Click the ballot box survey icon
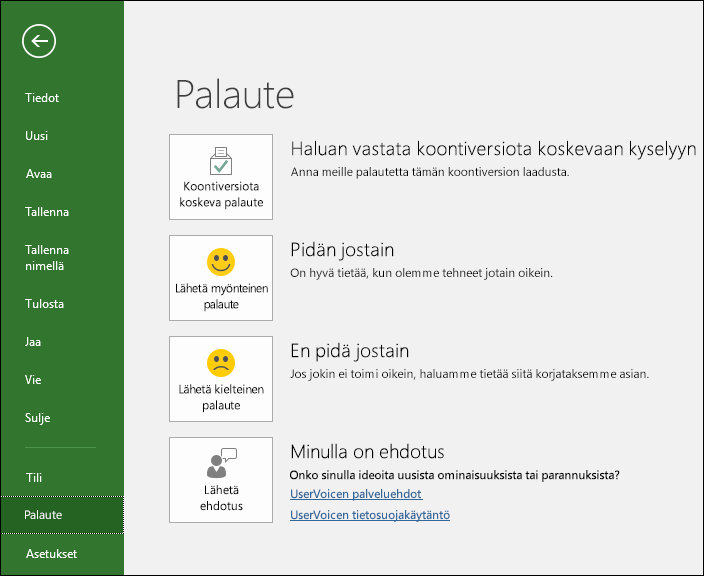 tap(221, 161)
